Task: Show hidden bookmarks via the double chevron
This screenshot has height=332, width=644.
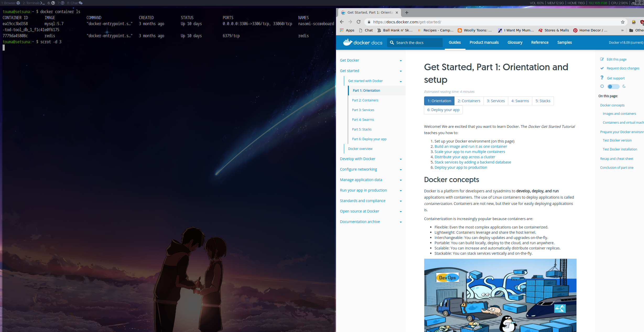Action: click(x=623, y=30)
